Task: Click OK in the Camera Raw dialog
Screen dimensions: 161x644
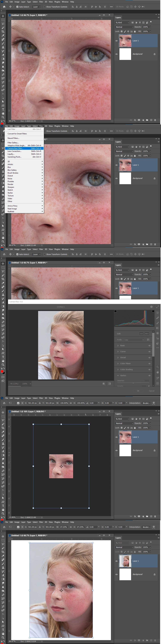Action: point(138,391)
